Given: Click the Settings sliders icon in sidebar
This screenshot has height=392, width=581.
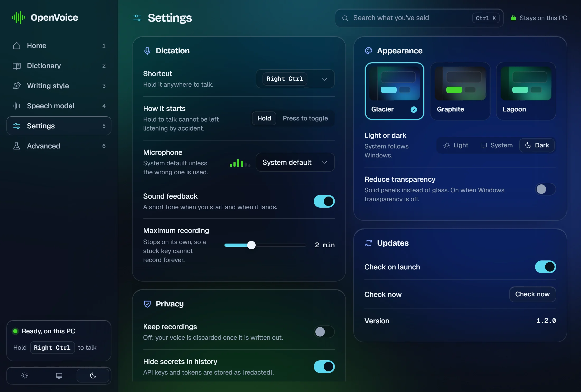Looking at the screenshot, I should tap(17, 126).
